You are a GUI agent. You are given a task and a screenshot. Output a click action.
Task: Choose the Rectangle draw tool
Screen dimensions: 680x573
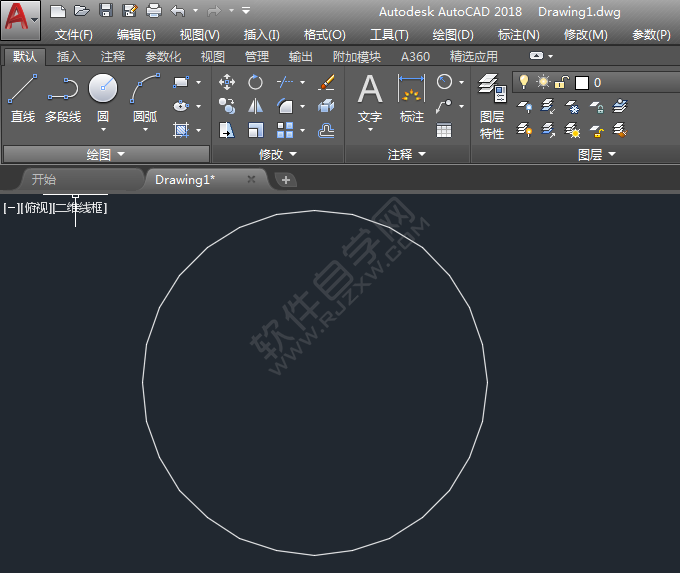tap(180, 82)
